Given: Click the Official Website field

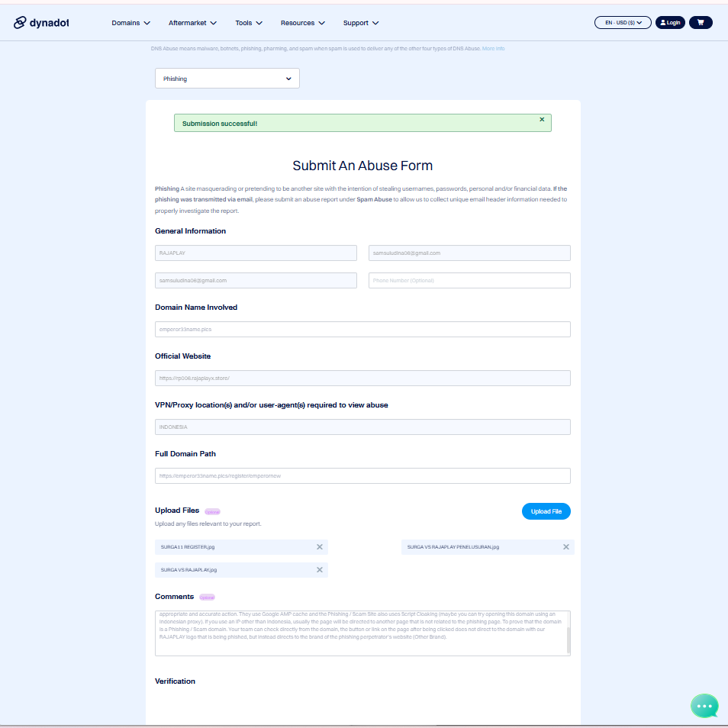Looking at the screenshot, I should pos(362,378).
